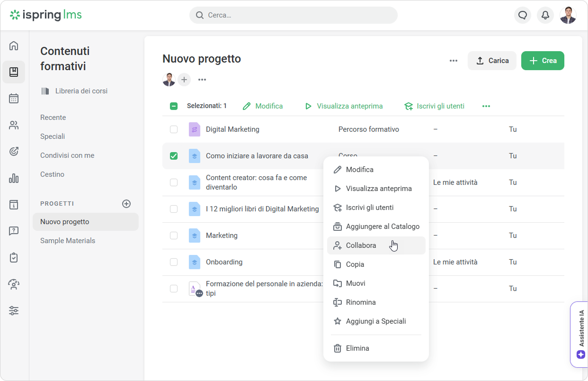The height and width of the screenshot is (381, 588).
Task: Uncheck the Como iniziare a lavorare checkbox
Action: tap(174, 156)
